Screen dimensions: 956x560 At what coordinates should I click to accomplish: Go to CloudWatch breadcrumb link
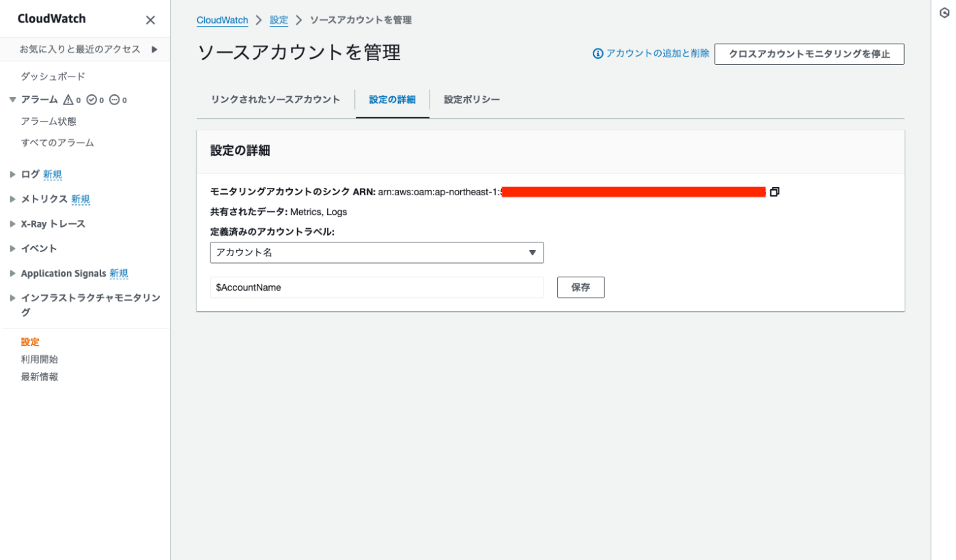(222, 20)
